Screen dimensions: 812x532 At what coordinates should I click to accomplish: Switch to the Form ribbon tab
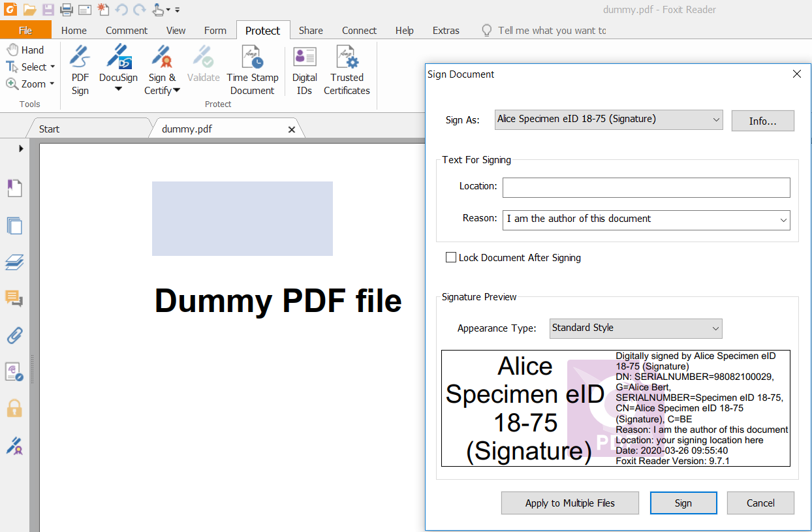[x=215, y=30]
